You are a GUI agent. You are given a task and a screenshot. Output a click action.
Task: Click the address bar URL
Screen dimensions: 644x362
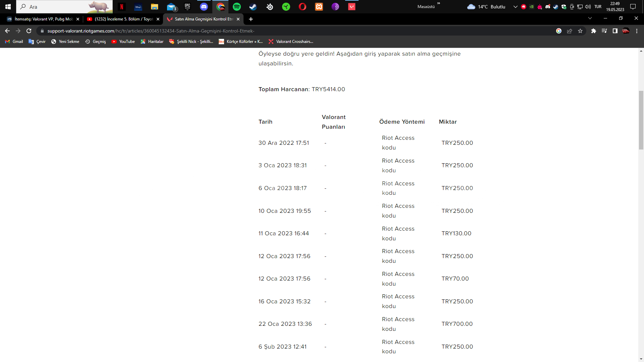[x=151, y=31]
